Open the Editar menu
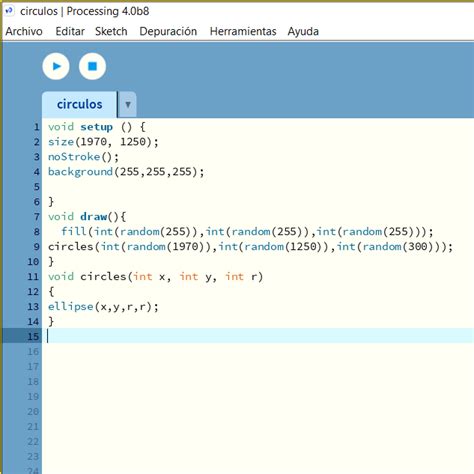The width and height of the screenshot is (474, 474). click(x=70, y=31)
